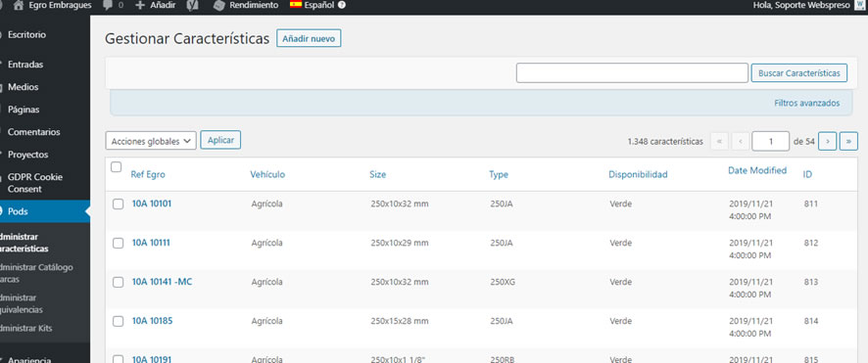Image resolution: width=868 pixels, height=363 pixels.
Task: Click the plus icon next to Añadir
Action: pyautogui.click(x=140, y=6)
